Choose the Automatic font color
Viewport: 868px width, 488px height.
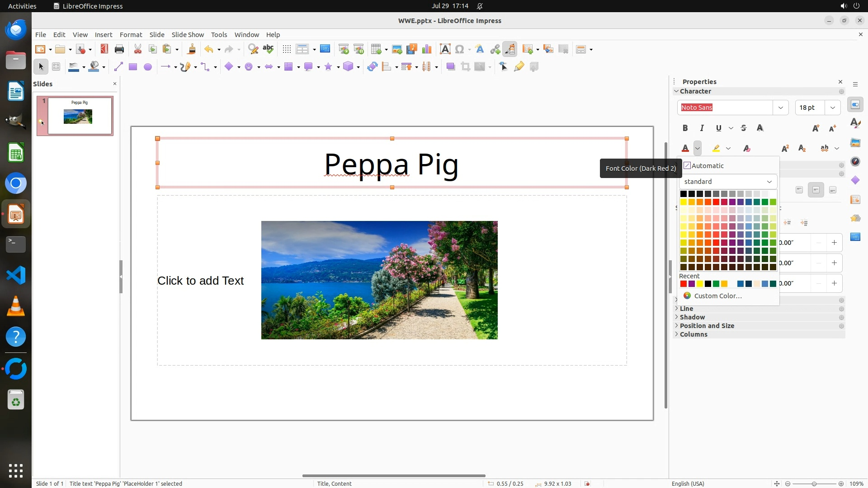tap(707, 166)
